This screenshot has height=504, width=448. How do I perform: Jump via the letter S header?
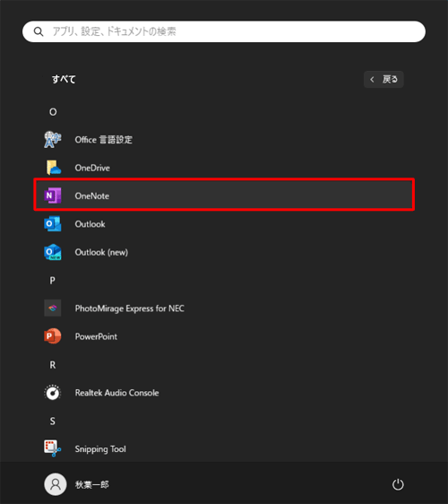[x=53, y=421]
